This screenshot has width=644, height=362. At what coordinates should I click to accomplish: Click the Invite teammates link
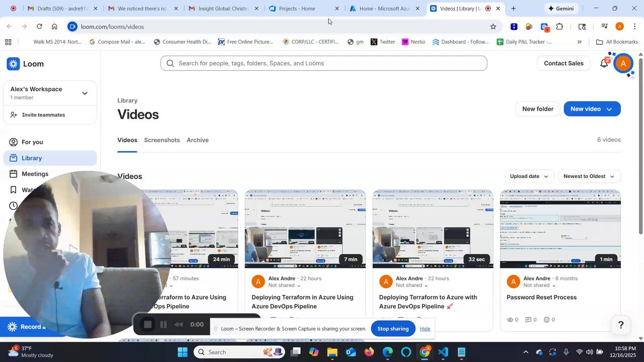point(43,115)
